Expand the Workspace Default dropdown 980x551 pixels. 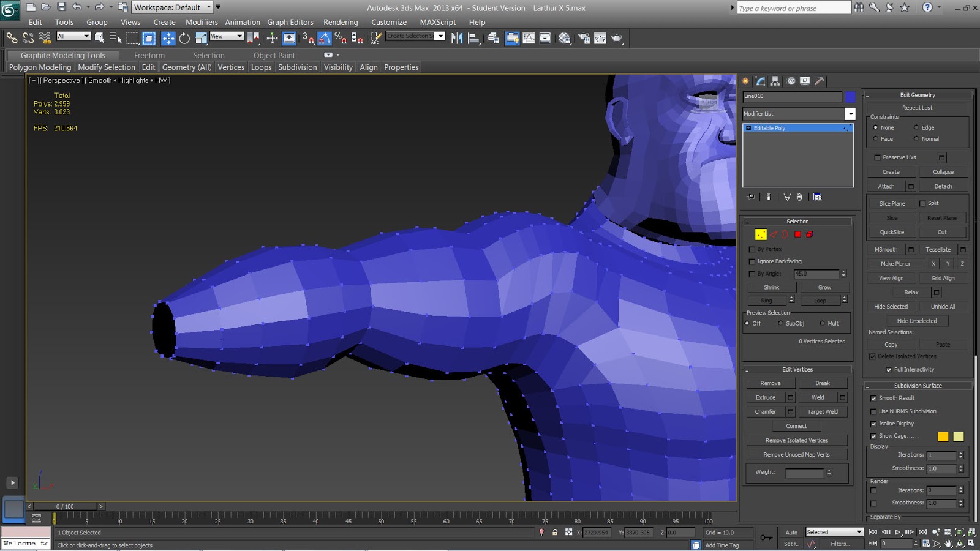click(x=209, y=7)
